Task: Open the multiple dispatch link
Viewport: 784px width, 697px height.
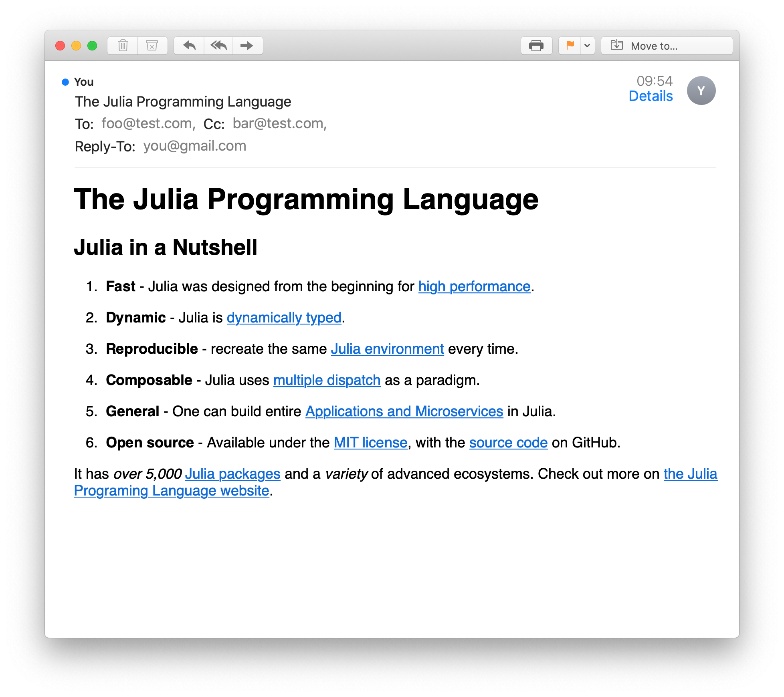Action: tap(327, 381)
